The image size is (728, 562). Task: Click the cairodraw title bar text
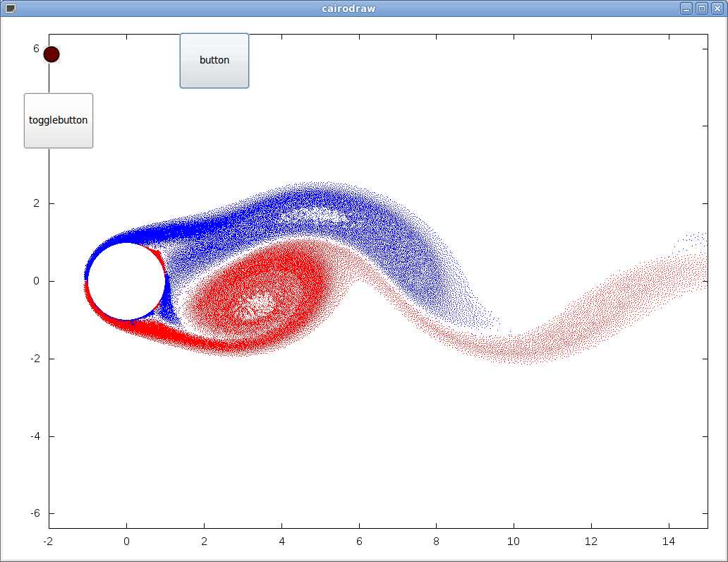click(348, 8)
